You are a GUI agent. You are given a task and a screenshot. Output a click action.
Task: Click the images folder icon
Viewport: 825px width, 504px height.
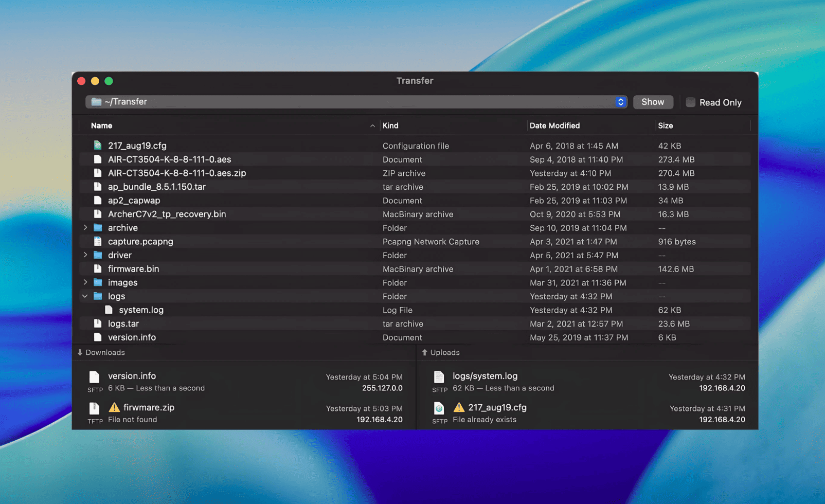pos(98,282)
